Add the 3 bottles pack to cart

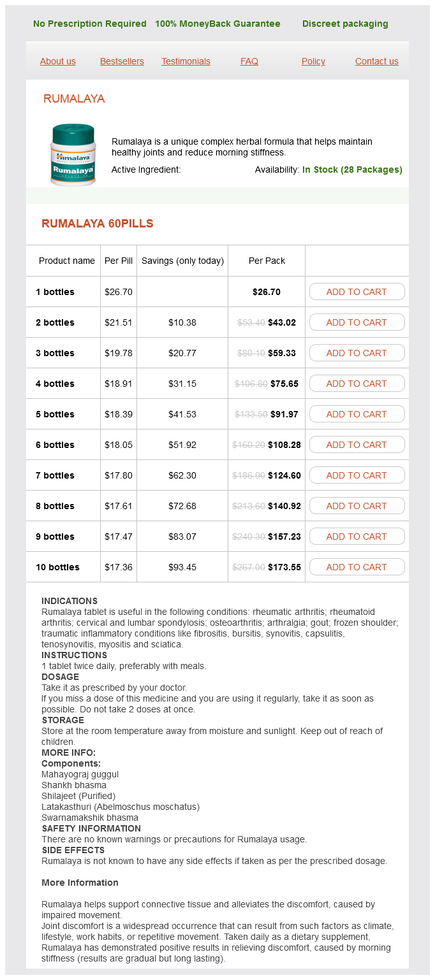point(357,353)
